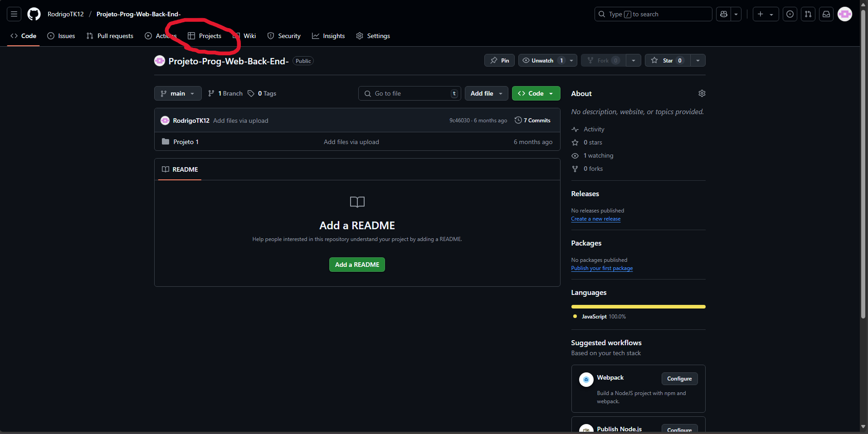The image size is (868, 434).
Task: Open the user profile avatar menu
Action: point(845,14)
